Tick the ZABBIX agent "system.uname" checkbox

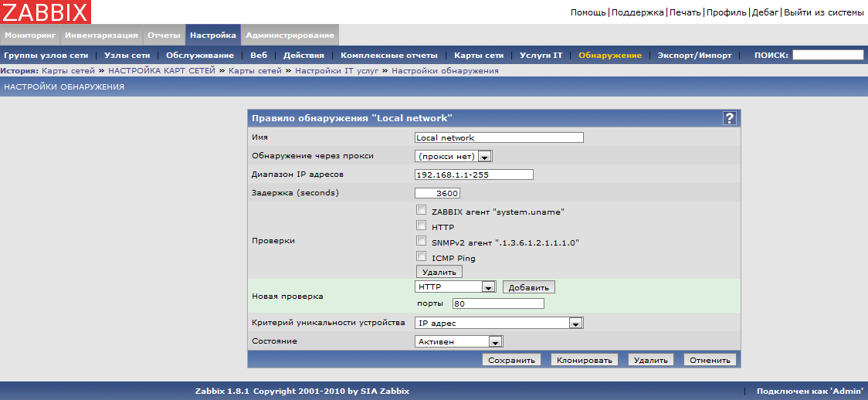coord(422,210)
